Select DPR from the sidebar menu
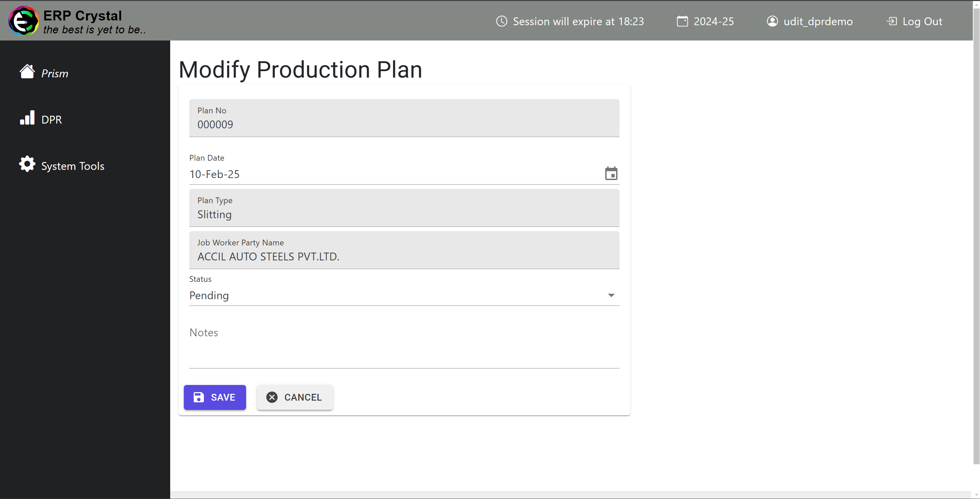The height and width of the screenshot is (499, 980). click(51, 119)
